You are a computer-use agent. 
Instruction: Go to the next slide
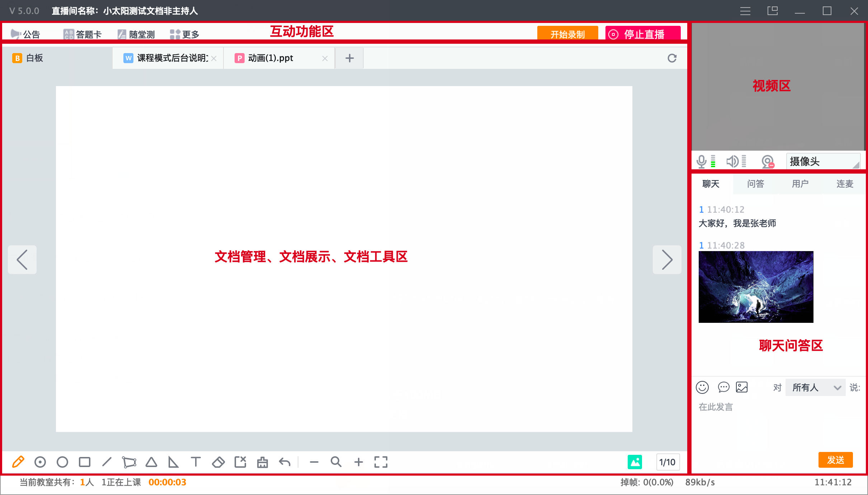pyautogui.click(x=667, y=260)
